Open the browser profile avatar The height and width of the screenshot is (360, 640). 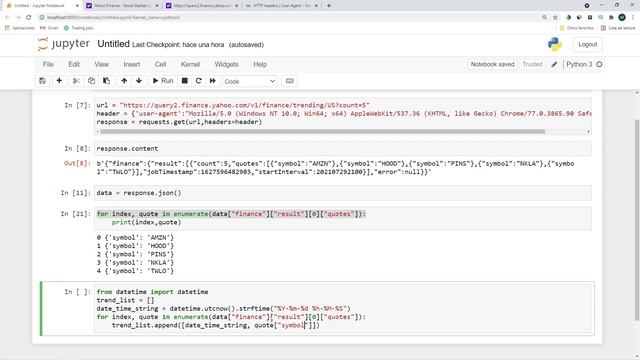coord(622,17)
